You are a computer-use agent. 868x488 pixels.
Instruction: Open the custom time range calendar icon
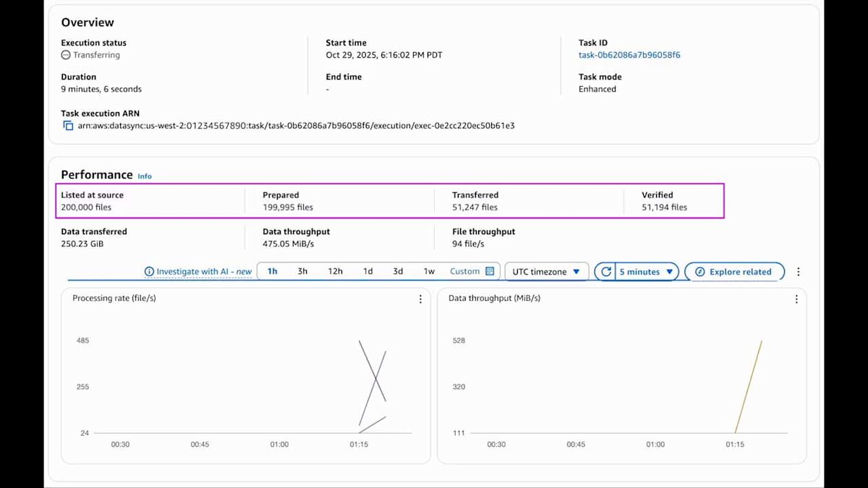click(x=490, y=272)
